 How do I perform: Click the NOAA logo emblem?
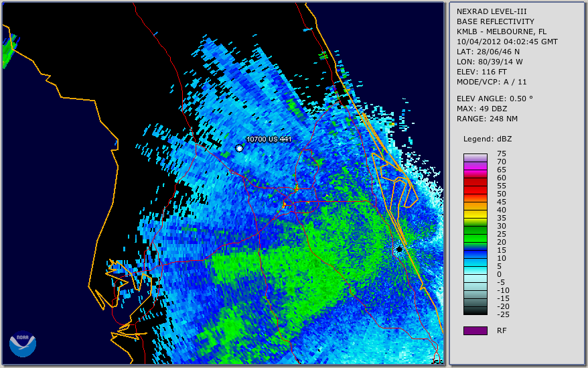point(23,344)
